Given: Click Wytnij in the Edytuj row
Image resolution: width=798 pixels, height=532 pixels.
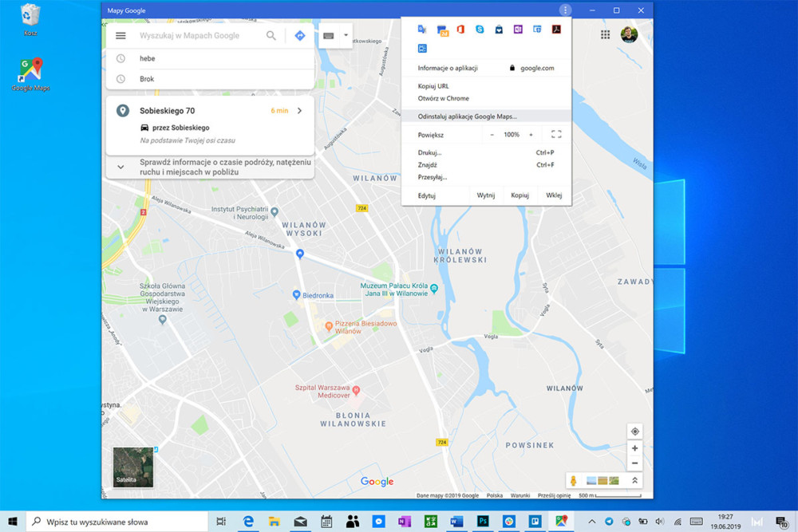Looking at the screenshot, I should coord(486,195).
